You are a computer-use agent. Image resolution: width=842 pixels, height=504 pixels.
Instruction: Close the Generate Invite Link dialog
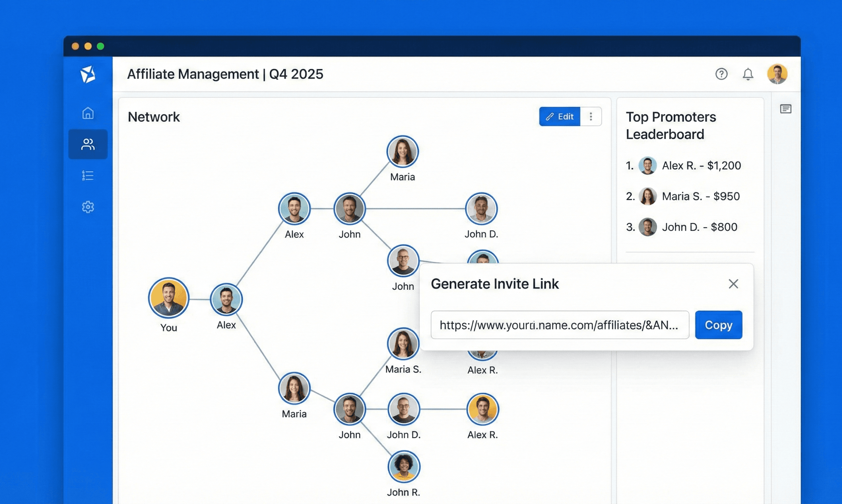point(733,283)
